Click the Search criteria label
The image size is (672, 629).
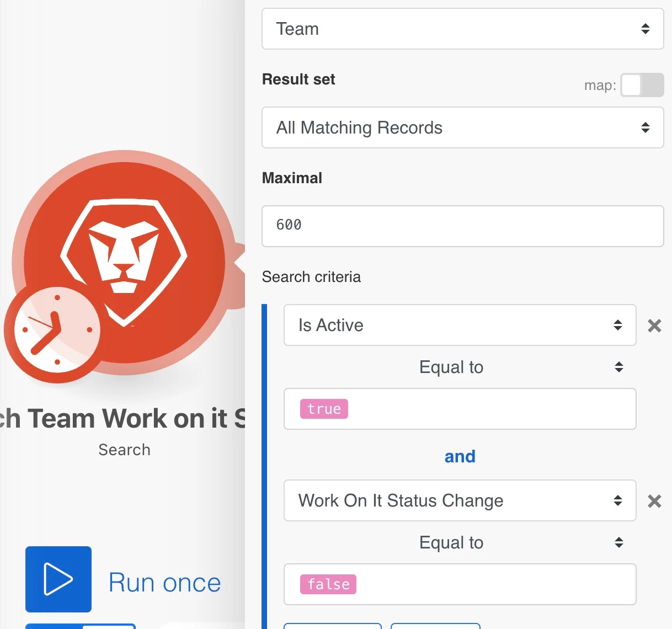pyautogui.click(x=311, y=276)
